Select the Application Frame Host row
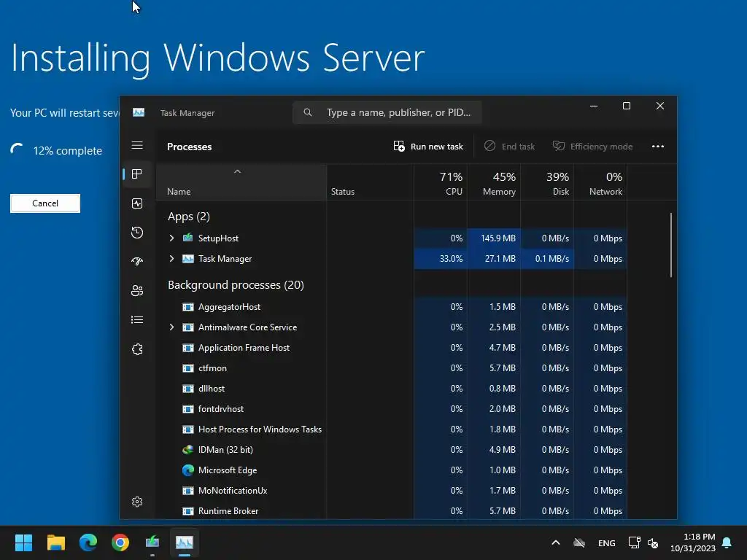Screen dimensions: 747x560 coord(392,348)
